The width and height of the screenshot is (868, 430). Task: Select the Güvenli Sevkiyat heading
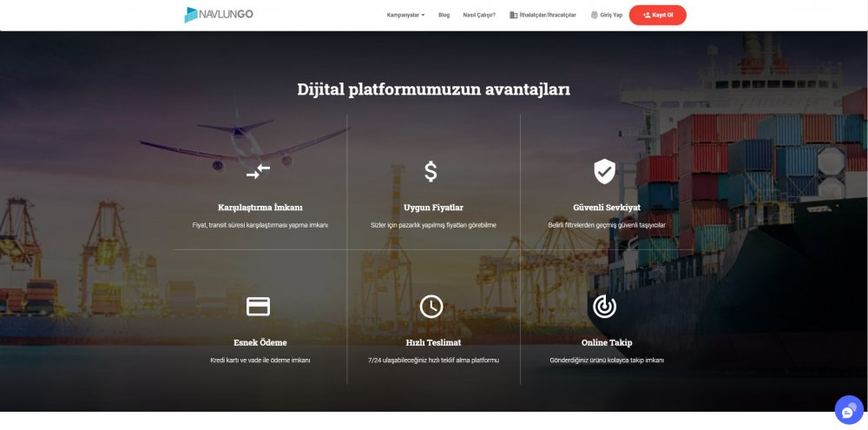[x=607, y=208]
